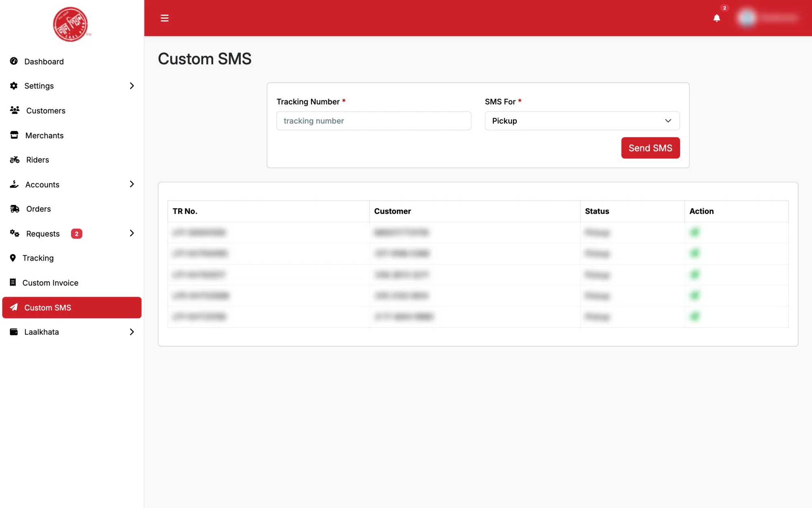Select Merchants in the sidebar
This screenshot has width=812, height=508.
(x=72, y=135)
